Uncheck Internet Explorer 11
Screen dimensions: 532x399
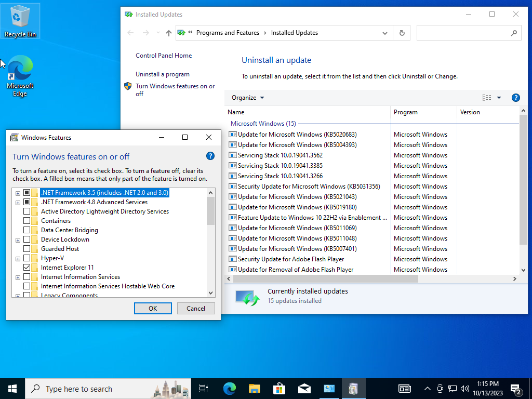[x=27, y=268]
